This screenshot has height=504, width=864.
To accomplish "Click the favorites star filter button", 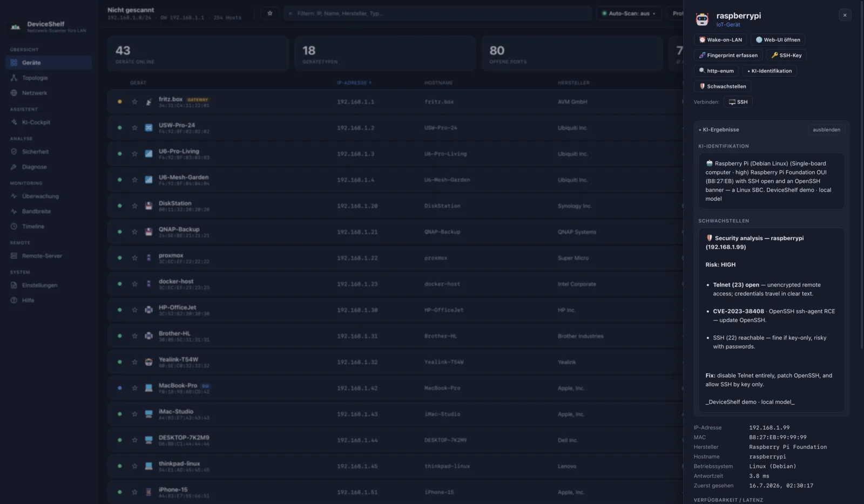I will [270, 13].
